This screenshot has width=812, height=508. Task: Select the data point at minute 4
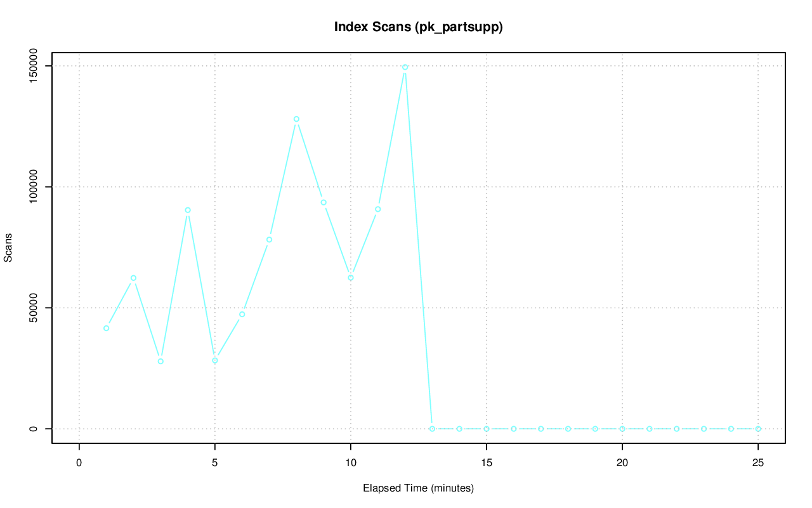click(x=188, y=210)
